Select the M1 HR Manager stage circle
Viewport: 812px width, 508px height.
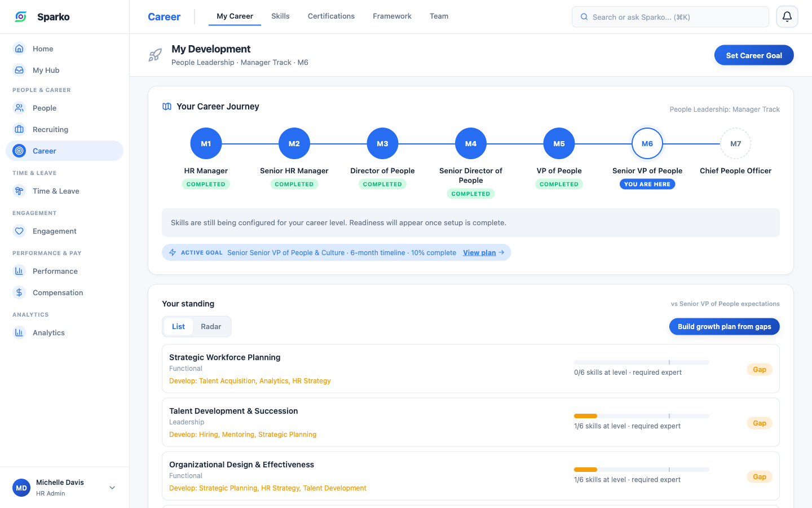(206, 144)
